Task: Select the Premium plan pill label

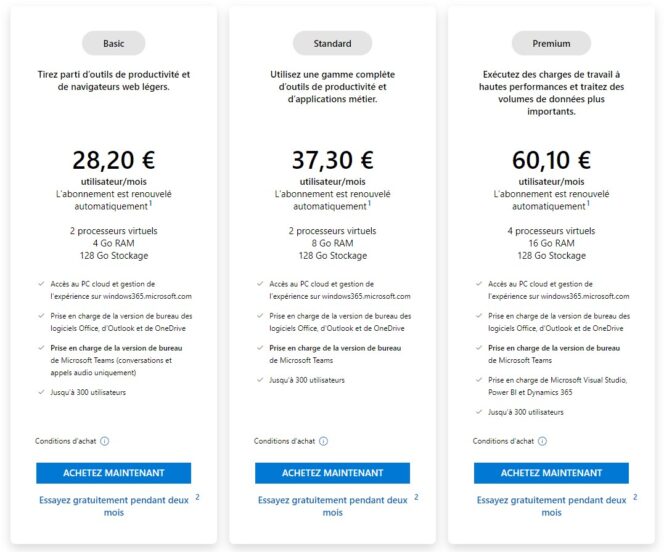Action: [551, 43]
